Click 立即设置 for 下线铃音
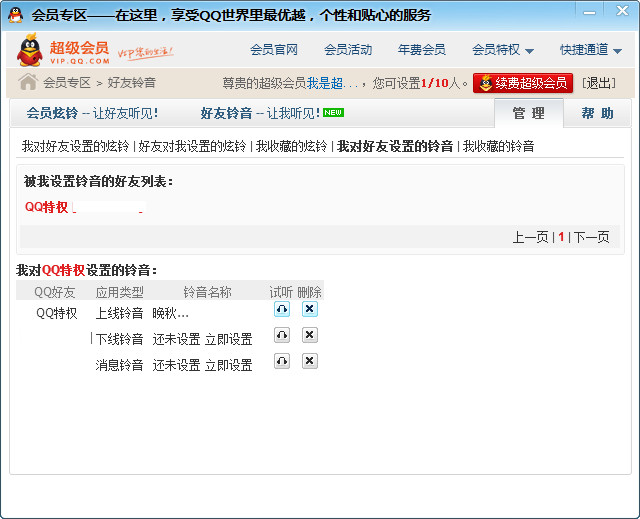This screenshot has height=519, width=640. point(229,339)
